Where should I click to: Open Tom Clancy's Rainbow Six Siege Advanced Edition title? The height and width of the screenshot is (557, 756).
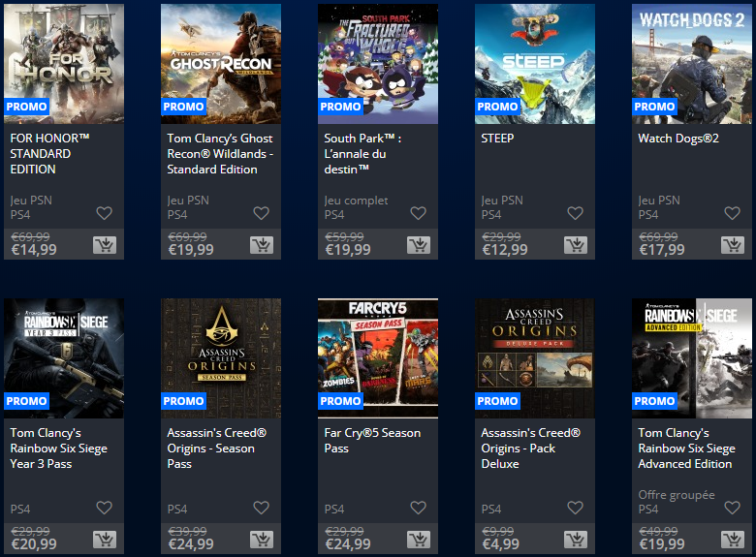[686, 449]
